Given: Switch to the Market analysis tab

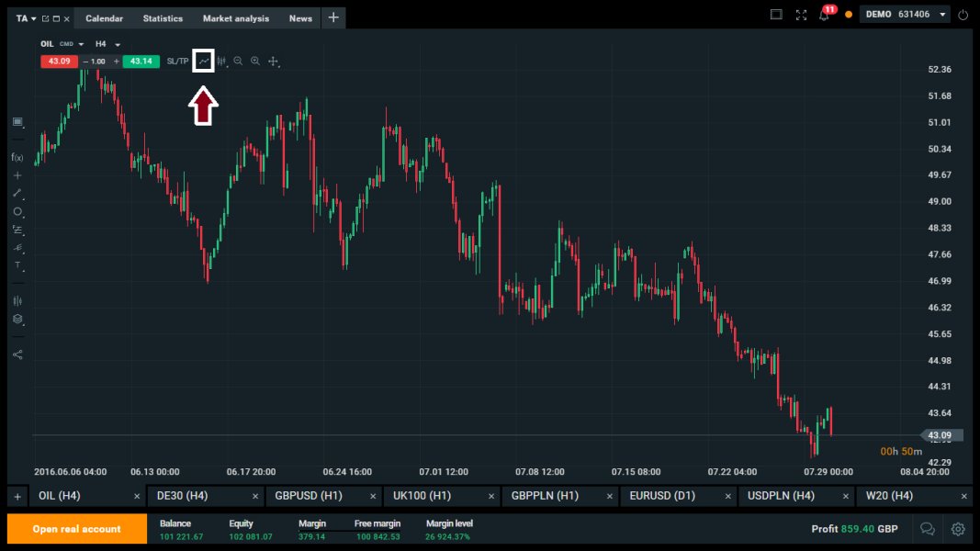Looking at the screenshot, I should [236, 18].
